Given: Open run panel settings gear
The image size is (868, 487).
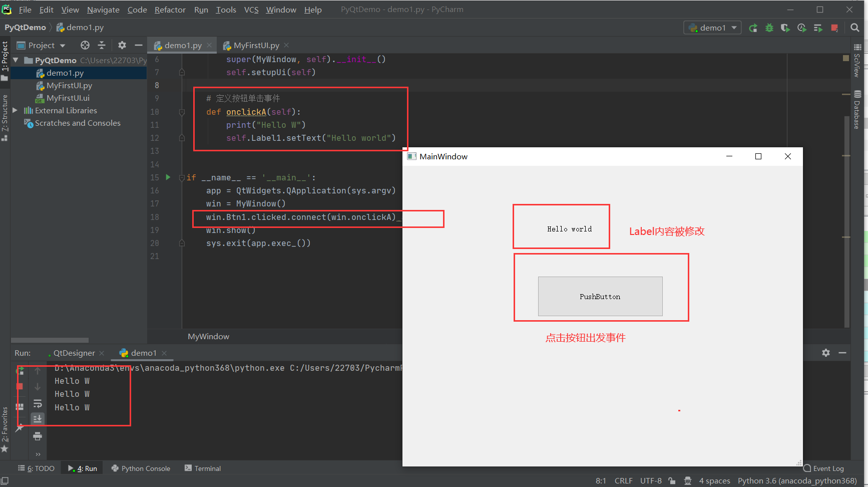Looking at the screenshot, I should pyautogui.click(x=825, y=352).
